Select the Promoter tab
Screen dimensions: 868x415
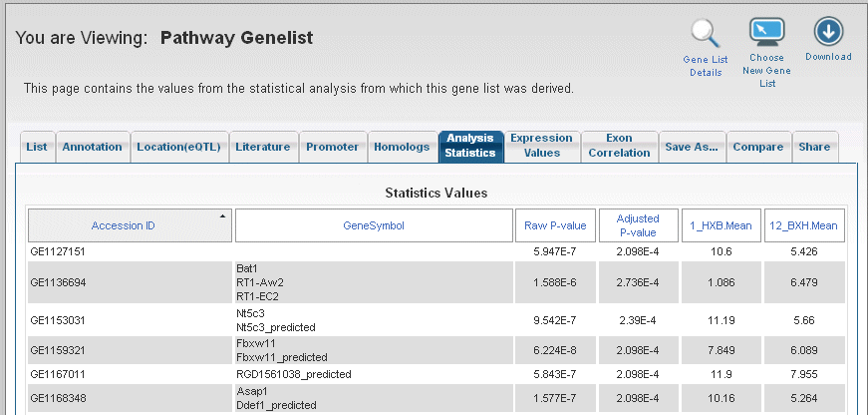[333, 147]
